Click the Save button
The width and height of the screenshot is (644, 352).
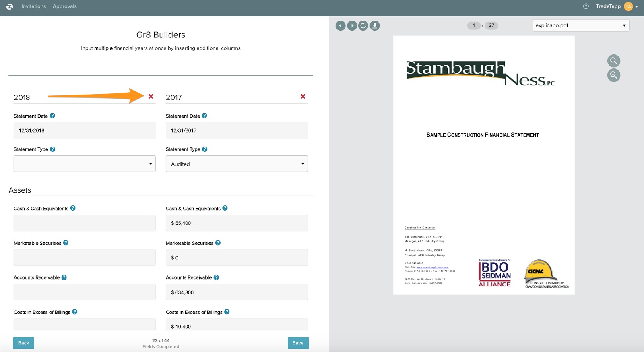click(298, 343)
